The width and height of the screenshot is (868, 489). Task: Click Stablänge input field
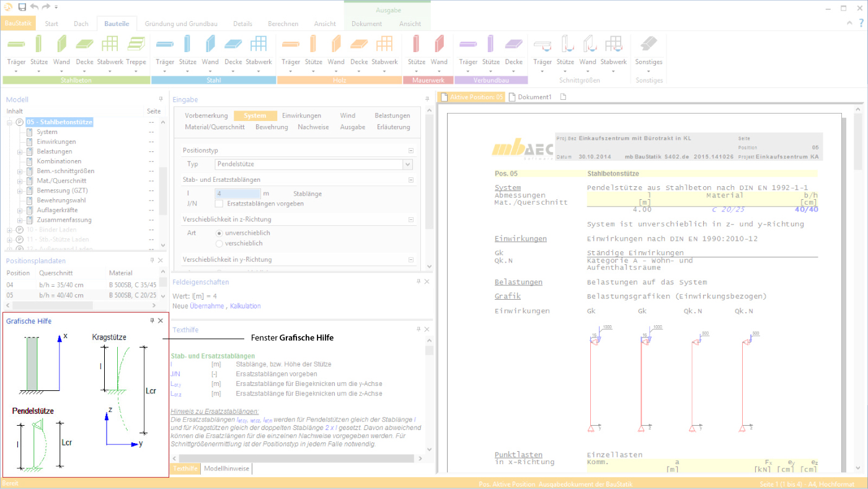[237, 194]
